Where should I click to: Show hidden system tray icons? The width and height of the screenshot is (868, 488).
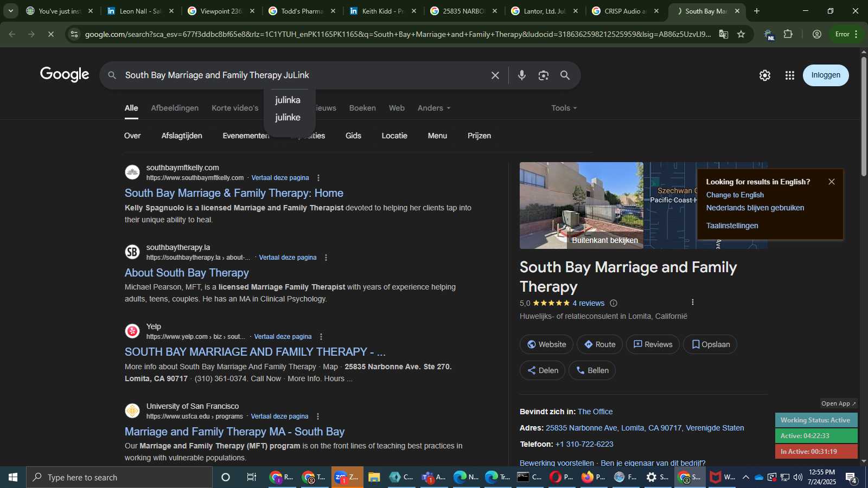[746, 477]
